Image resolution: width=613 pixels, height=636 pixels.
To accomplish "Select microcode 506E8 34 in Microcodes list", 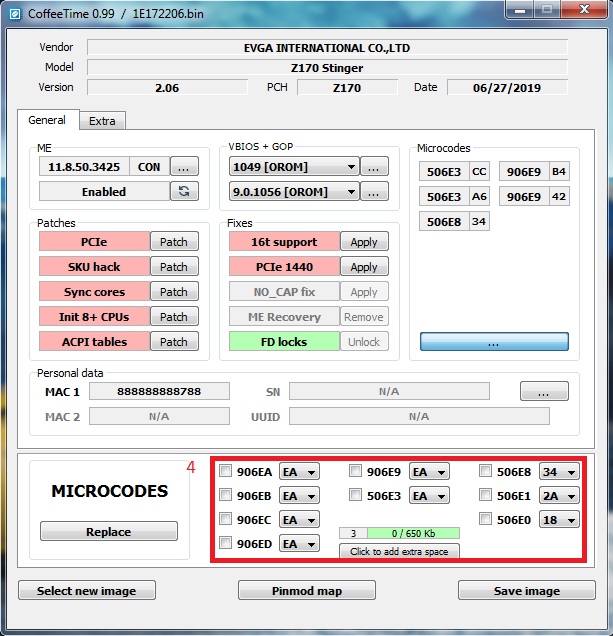I will coord(454,221).
